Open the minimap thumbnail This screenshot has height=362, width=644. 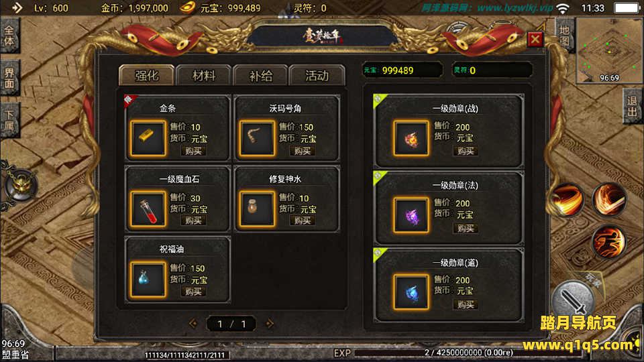point(610,50)
